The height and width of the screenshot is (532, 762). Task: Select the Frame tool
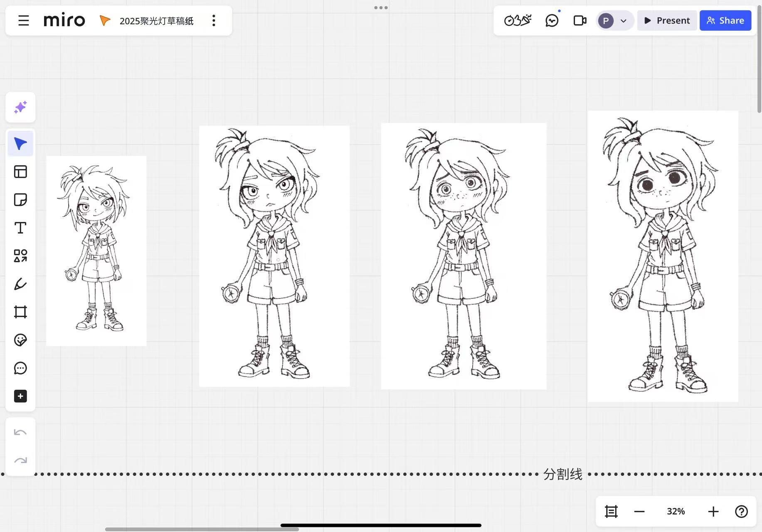[20, 312]
